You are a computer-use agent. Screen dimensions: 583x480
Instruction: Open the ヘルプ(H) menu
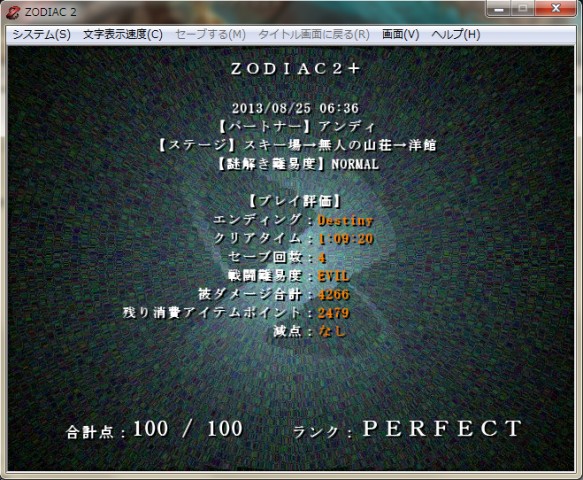[456, 35]
